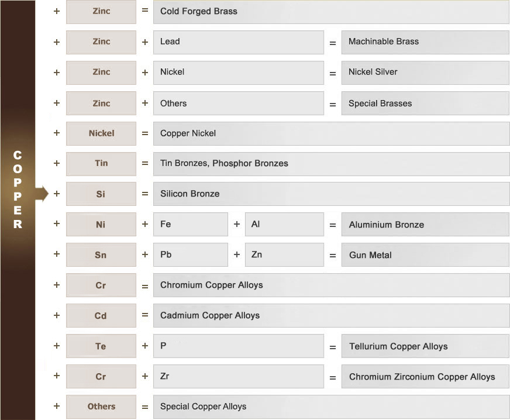Select Chromium Zirconium Copper Alloys box
Viewport: 510px width, 420px height.
click(x=425, y=377)
